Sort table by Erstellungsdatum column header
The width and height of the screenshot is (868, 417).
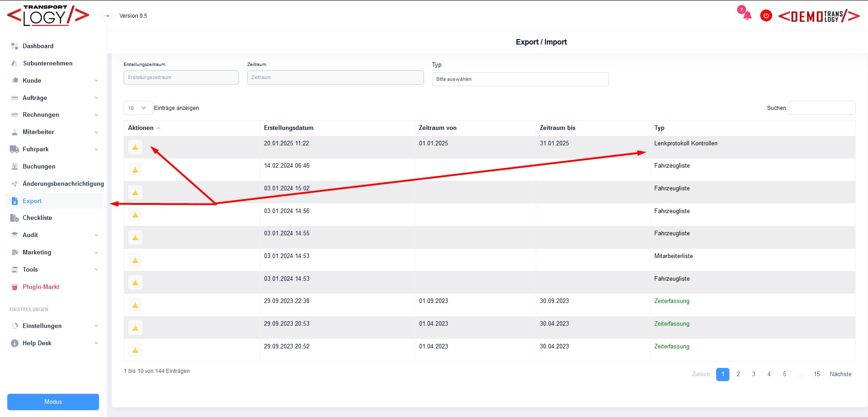coord(289,128)
